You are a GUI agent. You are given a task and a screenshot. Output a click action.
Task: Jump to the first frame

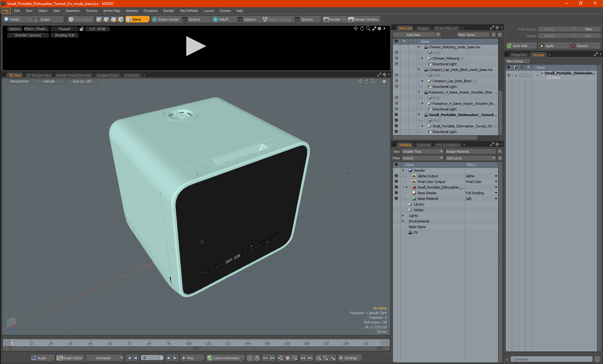pyautogui.click(x=128, y=358)
